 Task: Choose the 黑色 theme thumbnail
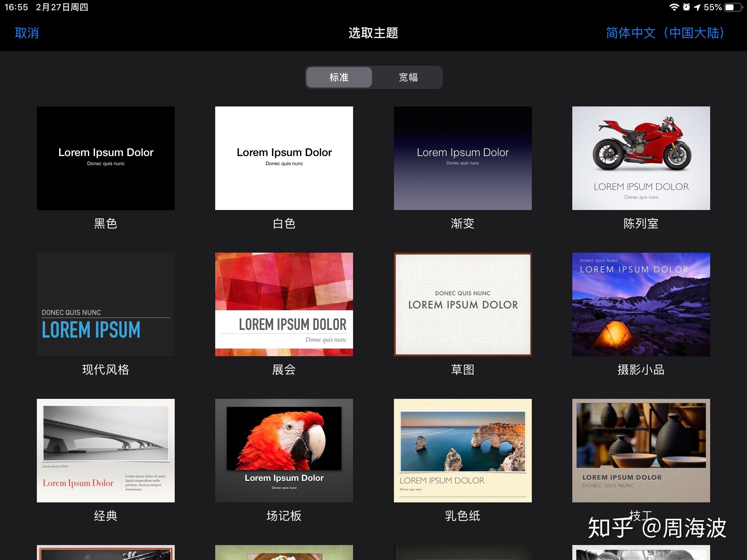pos(106,158)
